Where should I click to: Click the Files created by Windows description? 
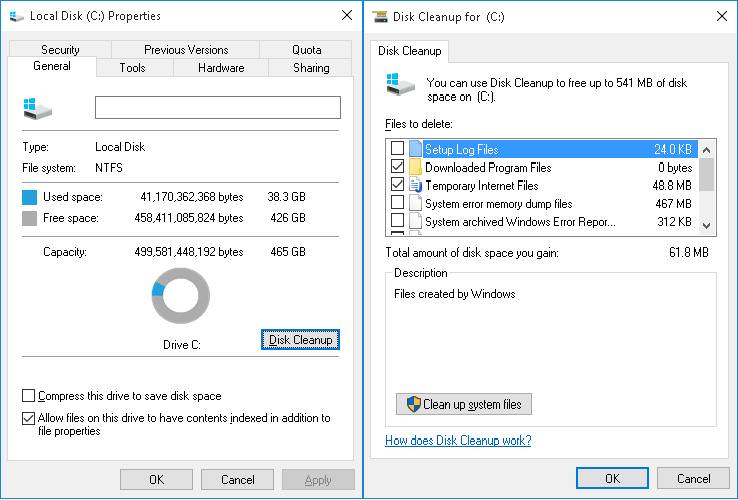455,294
